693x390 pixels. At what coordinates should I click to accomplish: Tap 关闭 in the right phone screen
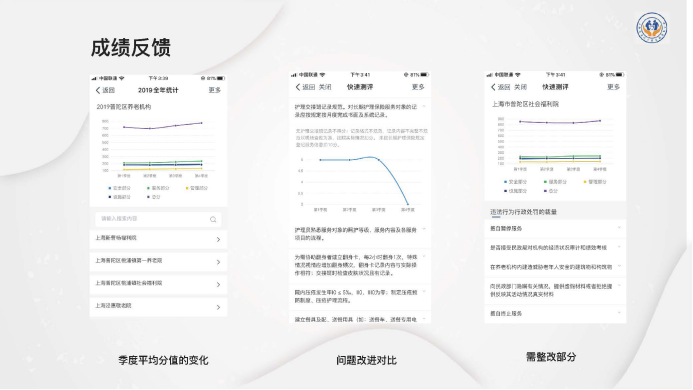click(x=520, y=87)
